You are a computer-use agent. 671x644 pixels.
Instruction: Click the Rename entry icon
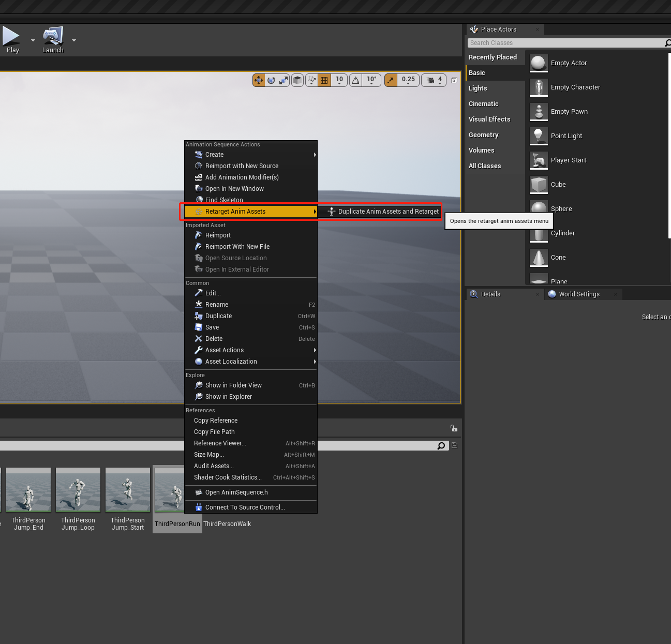199,305
